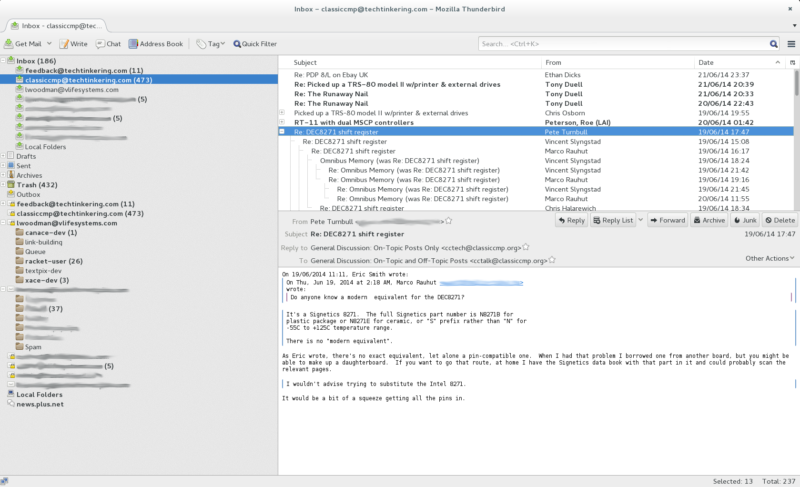Click the Reply button
This screenshot has width=800, height=487.
coord(571,220)
